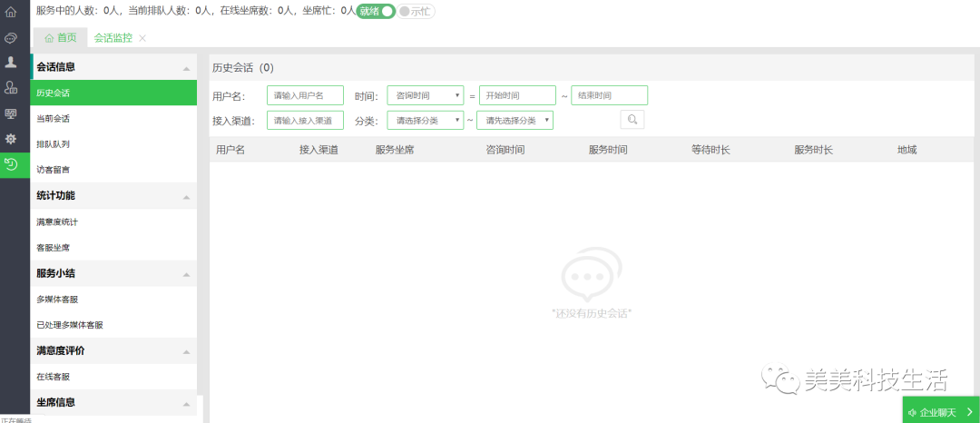This screenshot has height=423, width=980.
Task: Click the 接入渠道 input field
Action: pyautogui.click(x=305, y=120)
